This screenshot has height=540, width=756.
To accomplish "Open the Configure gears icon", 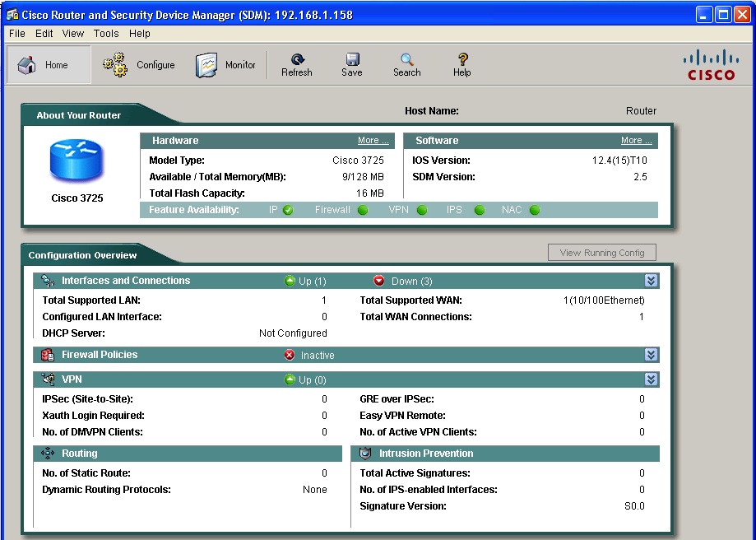I will (114, 65).
